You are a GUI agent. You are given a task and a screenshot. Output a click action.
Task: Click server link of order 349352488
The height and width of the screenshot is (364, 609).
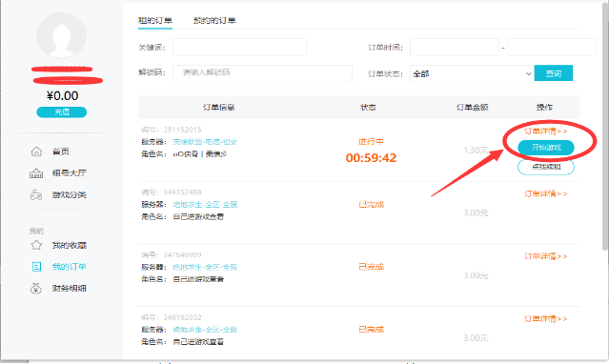pyautogui.click(x=205, y=204)
